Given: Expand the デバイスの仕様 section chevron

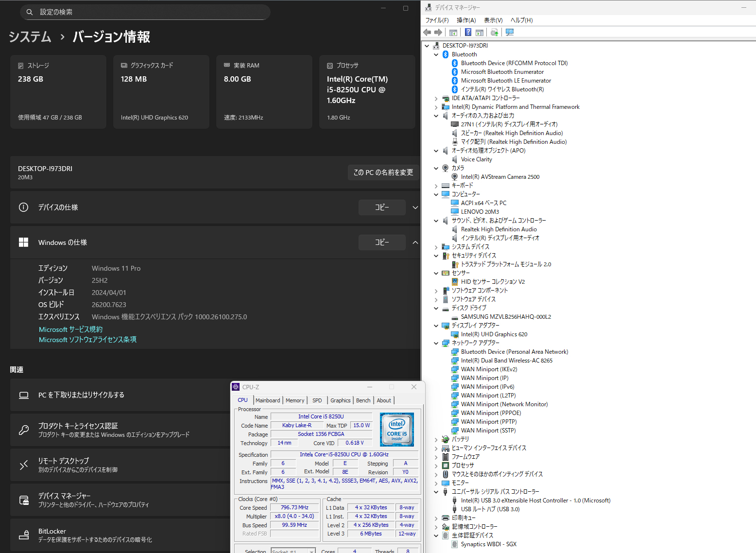Looking at the screenshot, I should point(415,207).
